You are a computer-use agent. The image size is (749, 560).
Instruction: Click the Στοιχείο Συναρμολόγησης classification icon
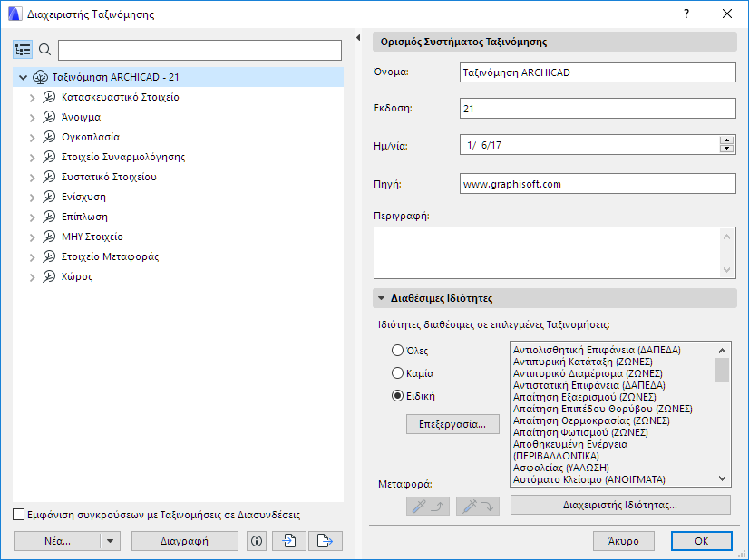point(49,157)
